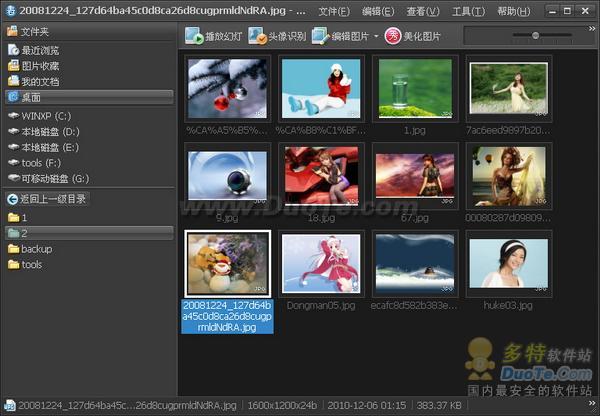Click the status bar resolution 1600x1200x24b
Viewport: 600px width, 416px height.
282,405
